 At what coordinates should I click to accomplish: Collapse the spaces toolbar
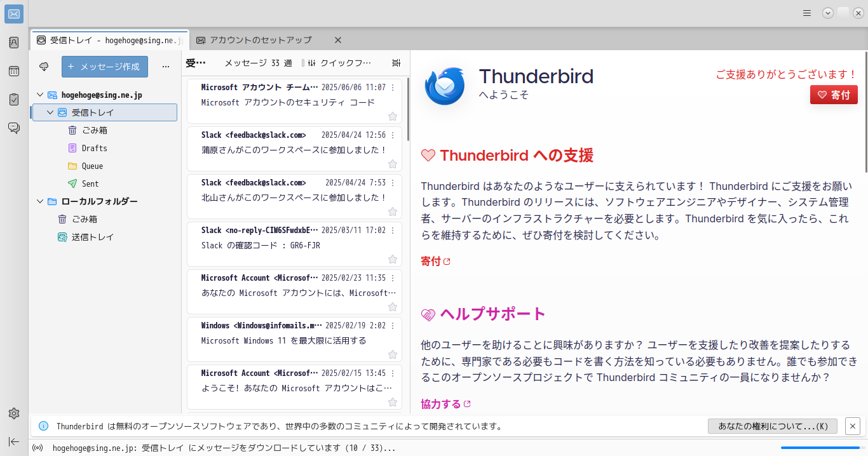coord(14,441)
